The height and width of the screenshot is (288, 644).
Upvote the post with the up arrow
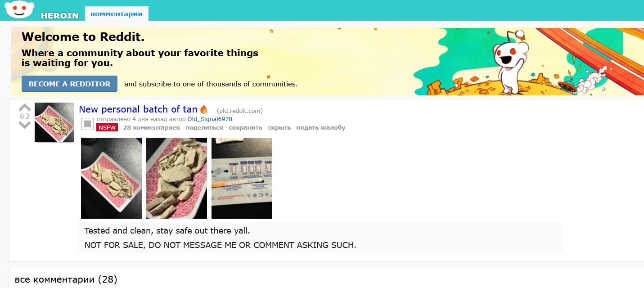click(24, 108)
